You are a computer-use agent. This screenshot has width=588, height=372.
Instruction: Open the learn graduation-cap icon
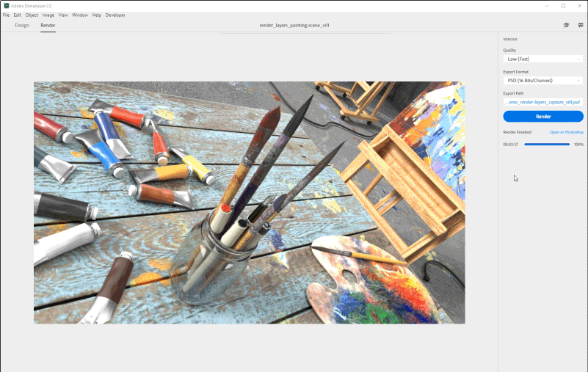(x=566, y=25)
